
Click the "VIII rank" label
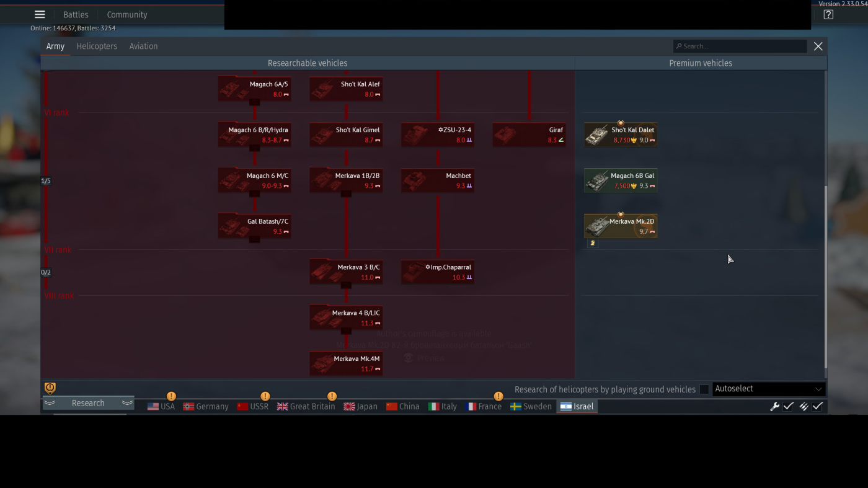pyautogui.click(x=59, y=296)
